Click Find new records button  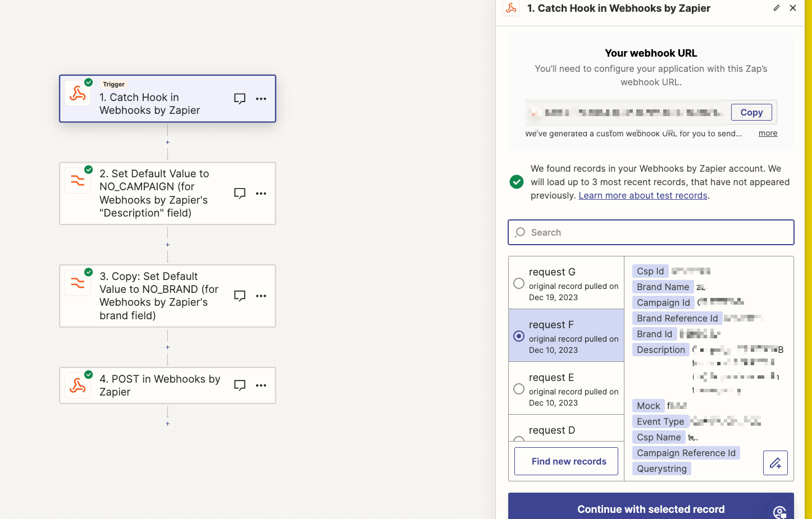(566, 461)
